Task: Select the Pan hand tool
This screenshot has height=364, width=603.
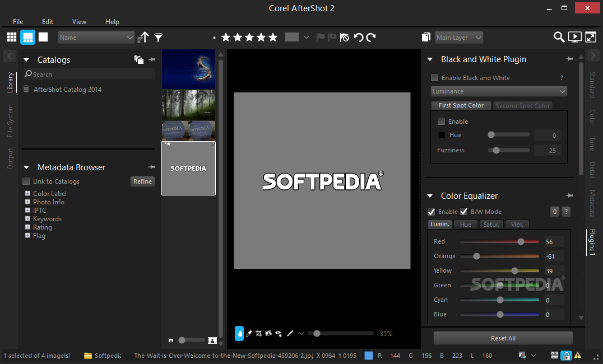Action: [x=239, y=333]
